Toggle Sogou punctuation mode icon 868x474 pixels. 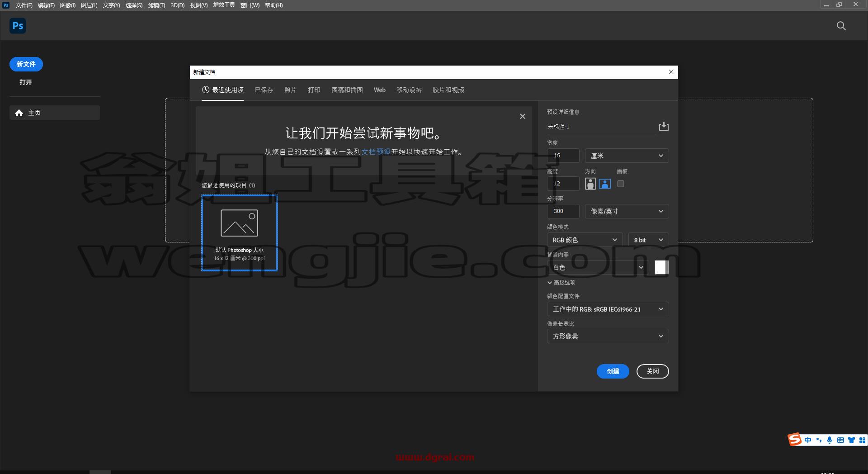[819, 440]
